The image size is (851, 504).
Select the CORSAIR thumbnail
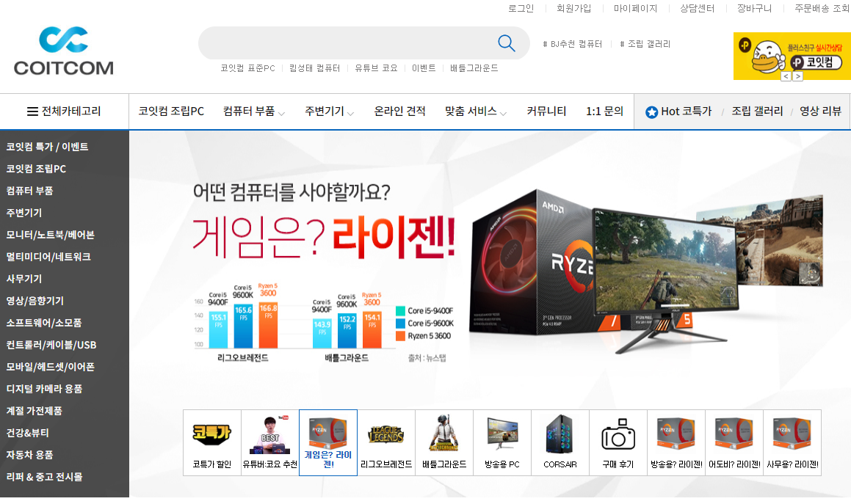[560, 442]
